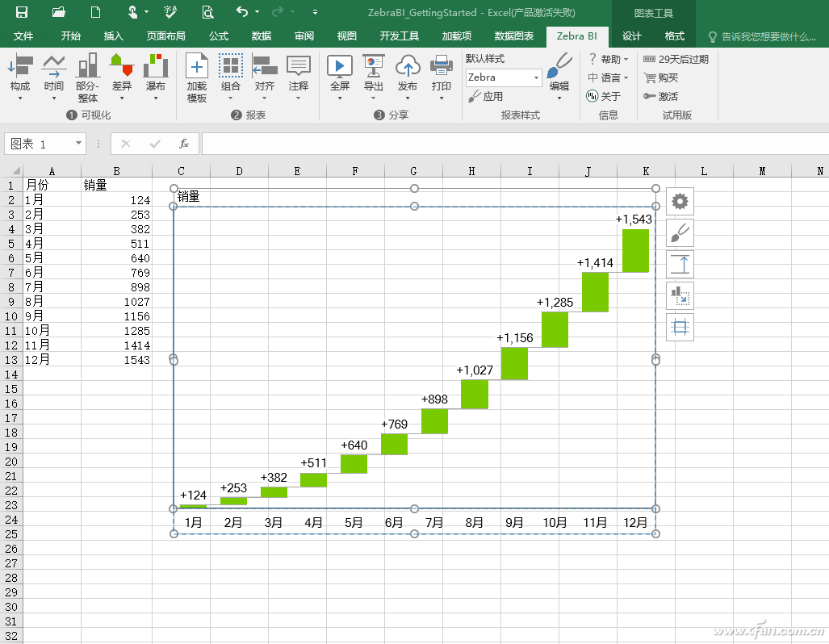Open the 帮助 help dropdown
This screenshot has height=644, width=829.
[609, 59]
